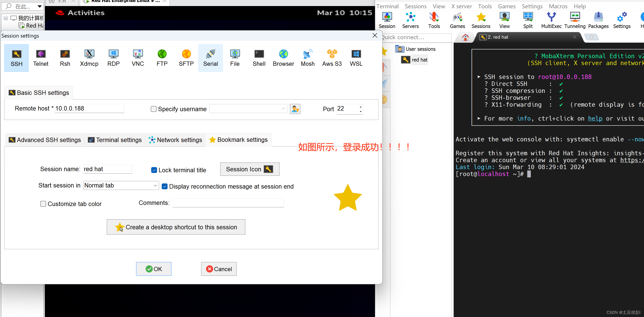Screen dimensions: 644x317
Task: Click the user credentials manager icon
Action: click(295, 109)
